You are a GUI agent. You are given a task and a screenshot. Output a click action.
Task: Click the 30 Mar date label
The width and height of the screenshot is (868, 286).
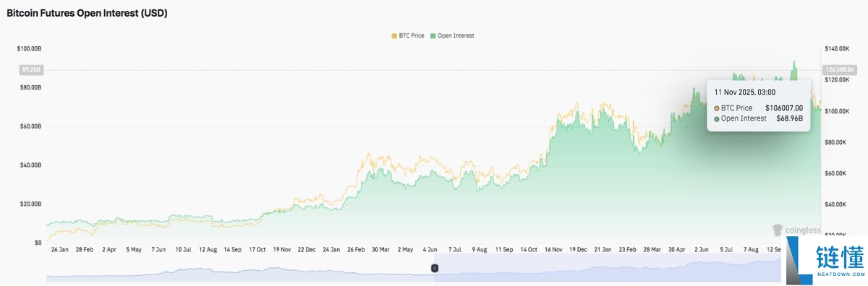click(x=380, y=249)
